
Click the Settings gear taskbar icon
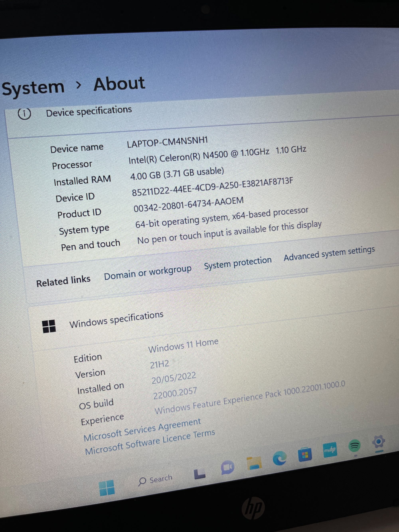378,442
